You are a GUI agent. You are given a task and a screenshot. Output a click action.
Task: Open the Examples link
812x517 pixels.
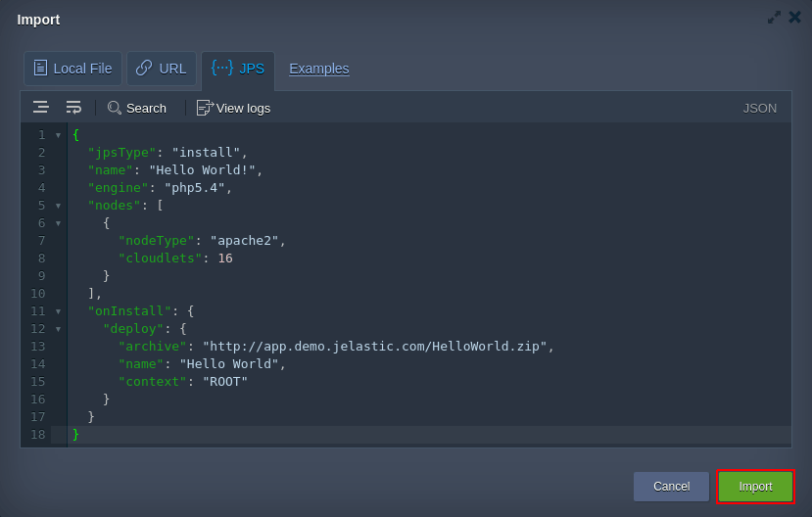[x=318, y=69]
